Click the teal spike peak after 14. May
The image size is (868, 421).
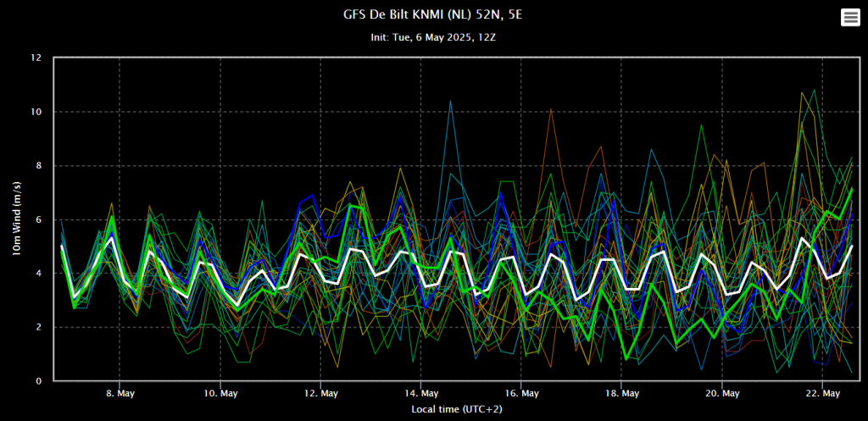(451, 102)
